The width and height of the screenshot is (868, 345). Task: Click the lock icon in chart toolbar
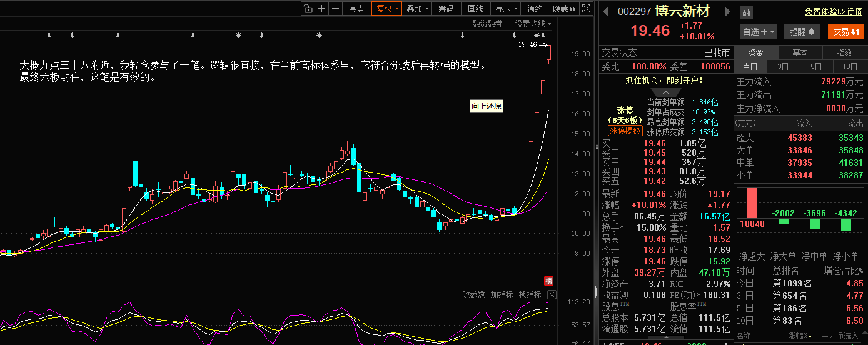click(x=308, y=8)
